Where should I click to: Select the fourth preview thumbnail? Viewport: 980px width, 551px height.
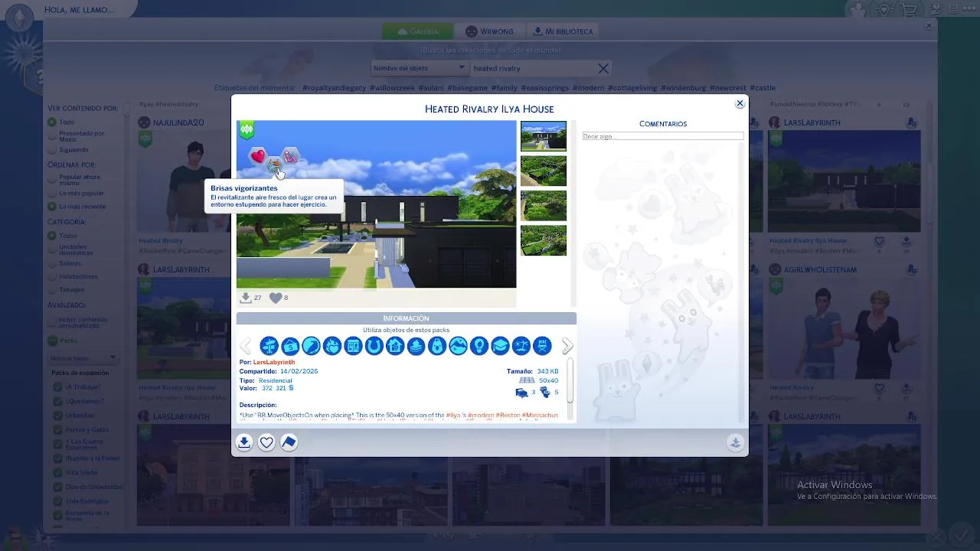coord(544,240)
